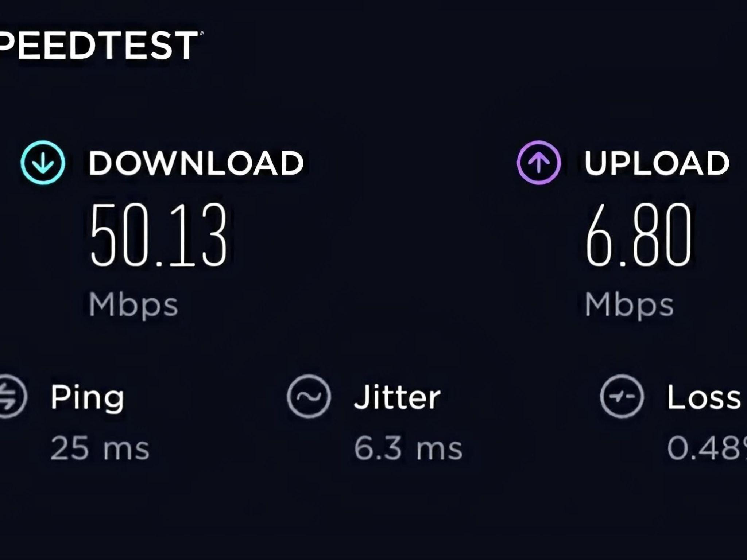Select the DOWNLOAD label
747x560 pixels.
click(196, 163)
